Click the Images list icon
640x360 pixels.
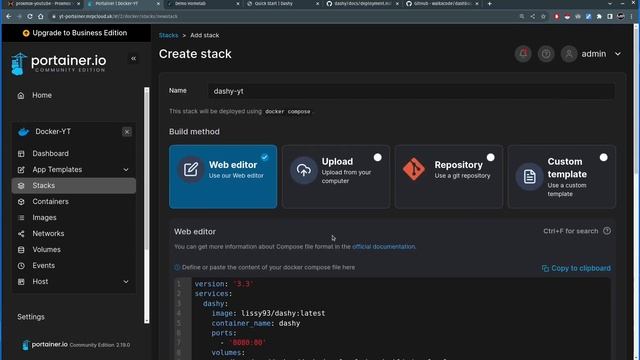click(21, 218)
